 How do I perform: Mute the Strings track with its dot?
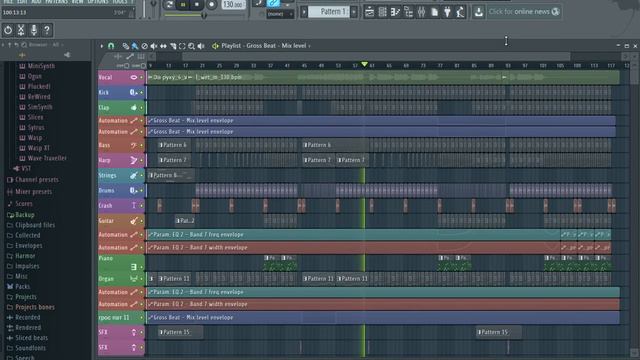[142, 176]
